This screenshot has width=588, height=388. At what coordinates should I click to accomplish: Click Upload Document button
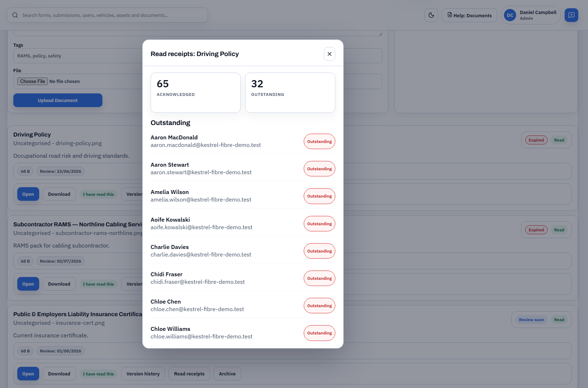point(58,100)
